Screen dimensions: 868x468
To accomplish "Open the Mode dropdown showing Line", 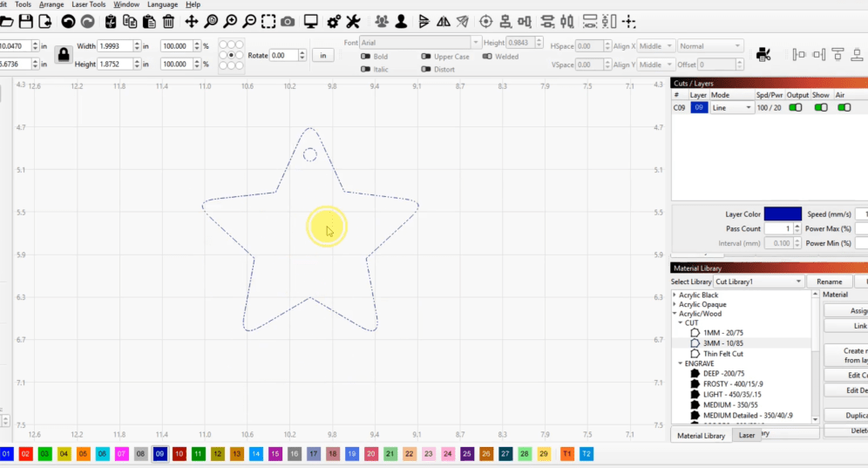I will coord(732,108).
